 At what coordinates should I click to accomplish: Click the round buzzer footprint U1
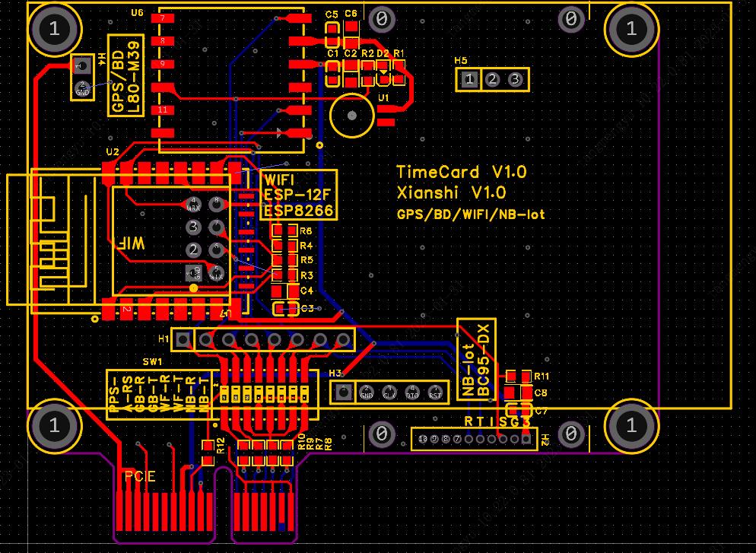tap(352, 116)
